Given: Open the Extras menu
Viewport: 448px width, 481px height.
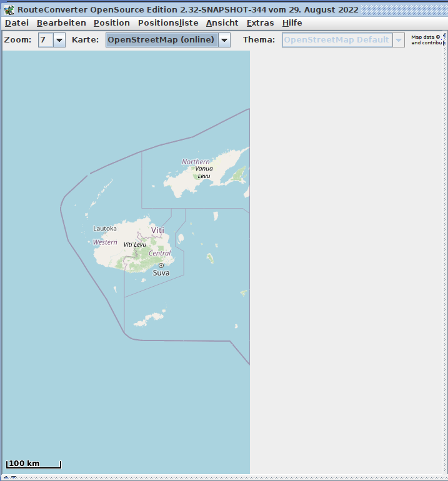Looking at the screenshot, I should (x=260, y=22).
